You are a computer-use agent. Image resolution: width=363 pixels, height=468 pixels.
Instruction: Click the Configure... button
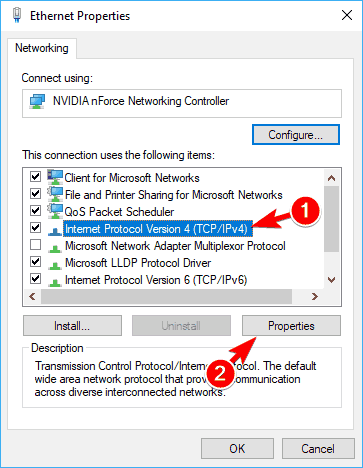pyautogui.click(x=296, y=135)
